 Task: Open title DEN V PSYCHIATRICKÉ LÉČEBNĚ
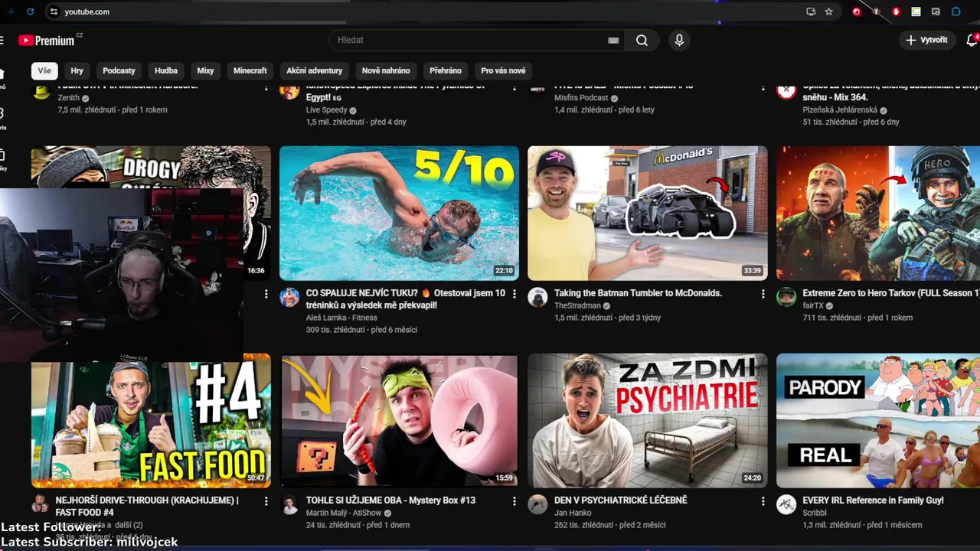621,500
